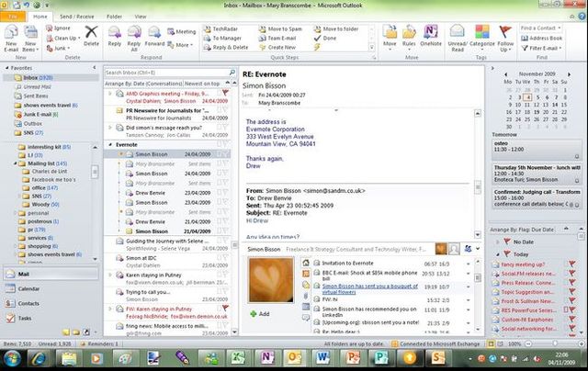Screen dimensions: 588x371
Task: Open the New Items button
Action: click(30, 39)
